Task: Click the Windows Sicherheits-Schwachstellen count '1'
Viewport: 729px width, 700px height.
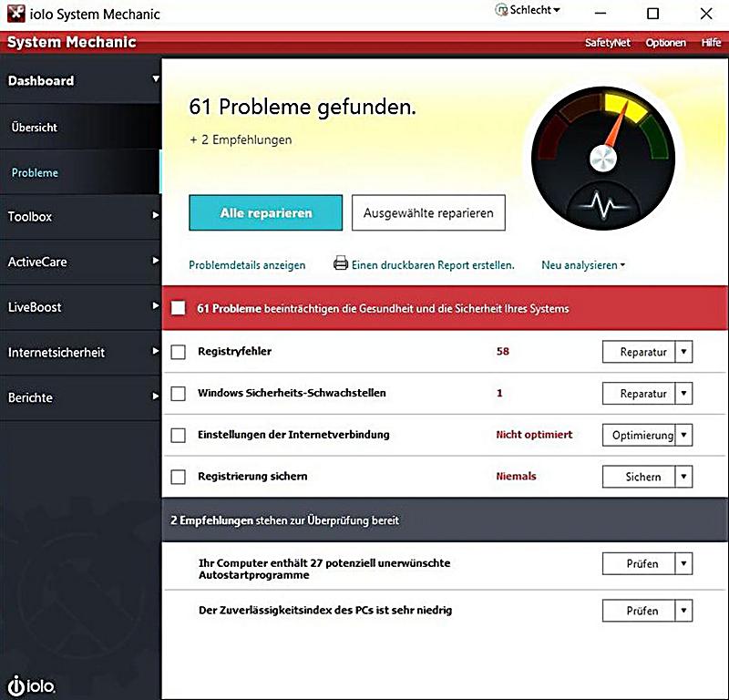Action: (x=499, y=393)
